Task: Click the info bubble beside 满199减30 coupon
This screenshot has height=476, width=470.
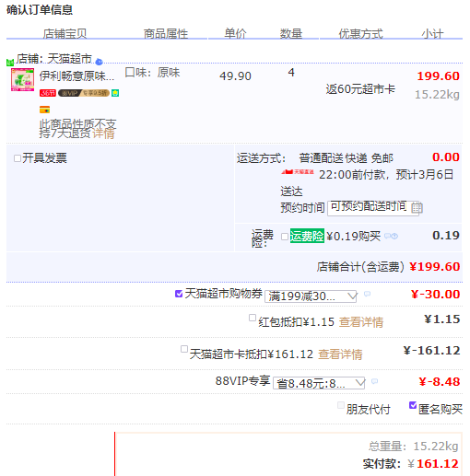Action: (x=367, y=294)
